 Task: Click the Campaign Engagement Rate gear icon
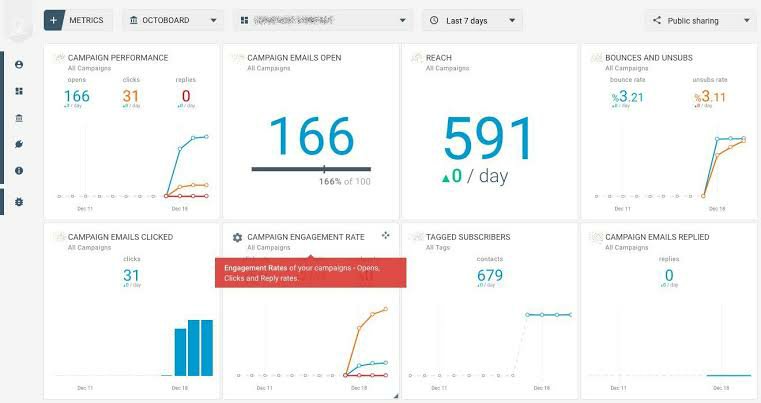pos(237,237)
